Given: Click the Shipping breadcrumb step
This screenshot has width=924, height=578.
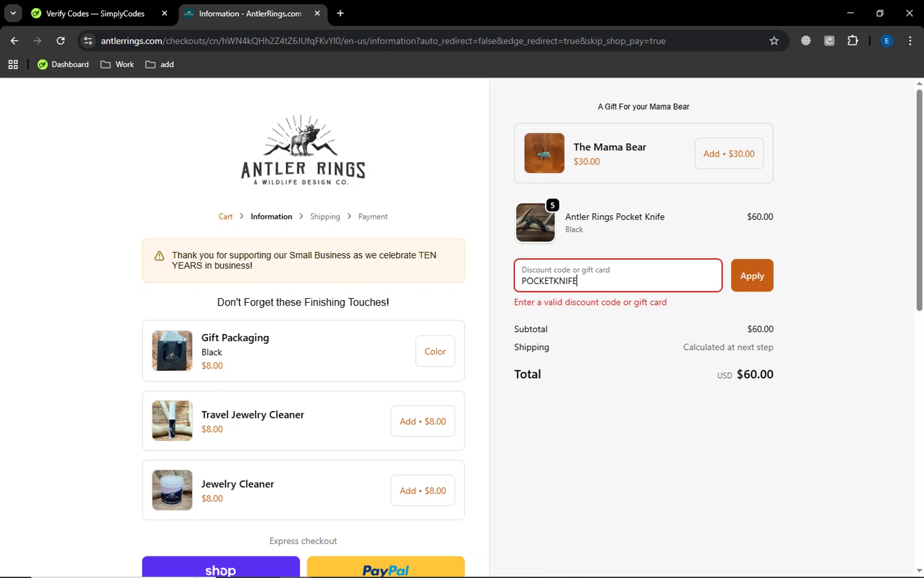Looking at the screenshot, I should [325, 216].
